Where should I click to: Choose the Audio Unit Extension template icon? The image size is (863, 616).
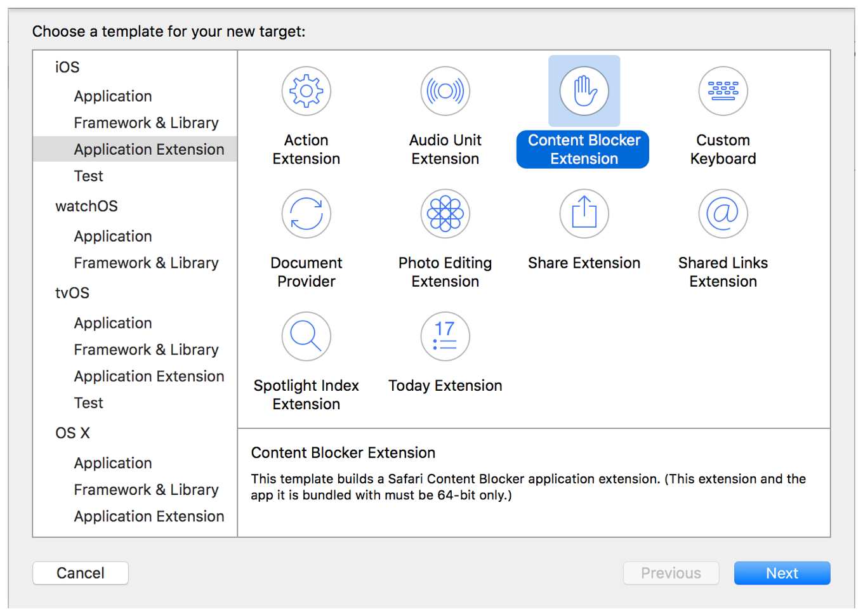point(445,91)
